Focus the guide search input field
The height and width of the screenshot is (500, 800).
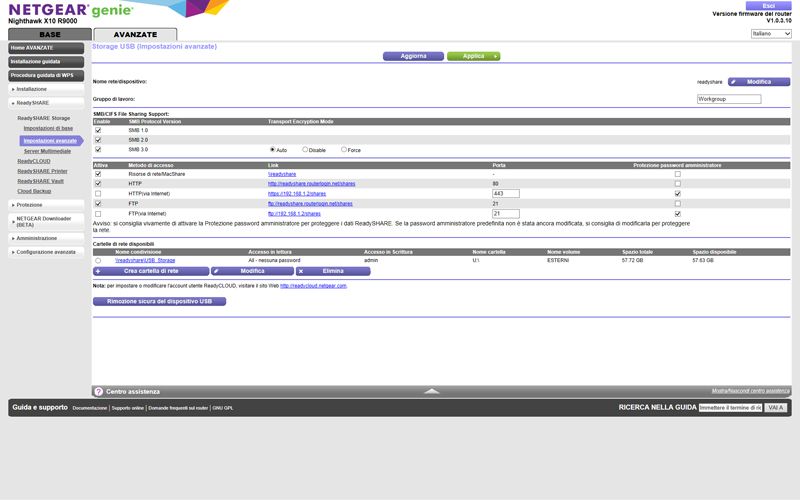coord(730,408)
